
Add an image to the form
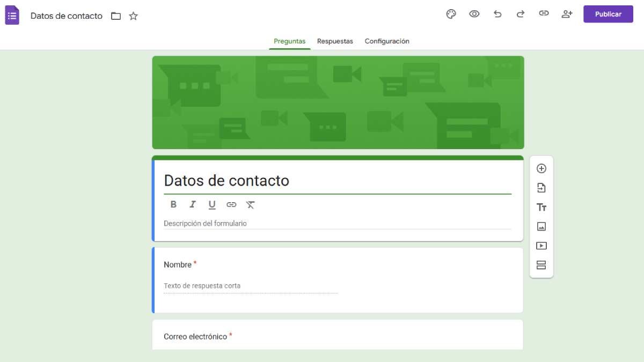(541, 226)
